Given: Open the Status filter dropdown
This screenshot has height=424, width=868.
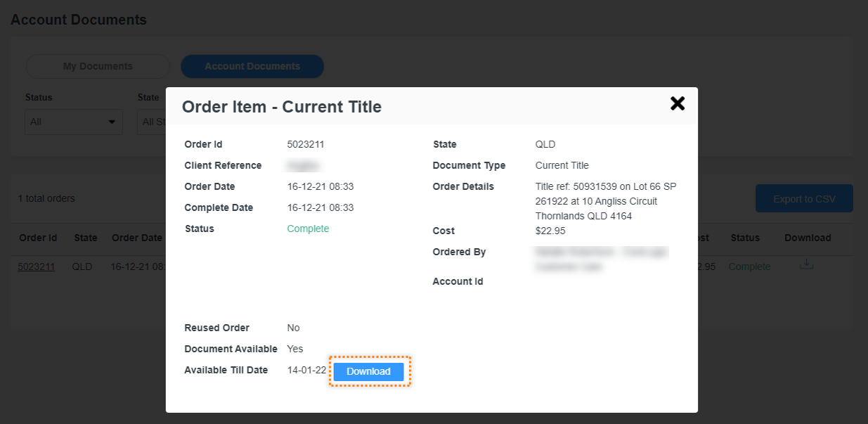Looking at the screenshot, I should click(74, 122).
